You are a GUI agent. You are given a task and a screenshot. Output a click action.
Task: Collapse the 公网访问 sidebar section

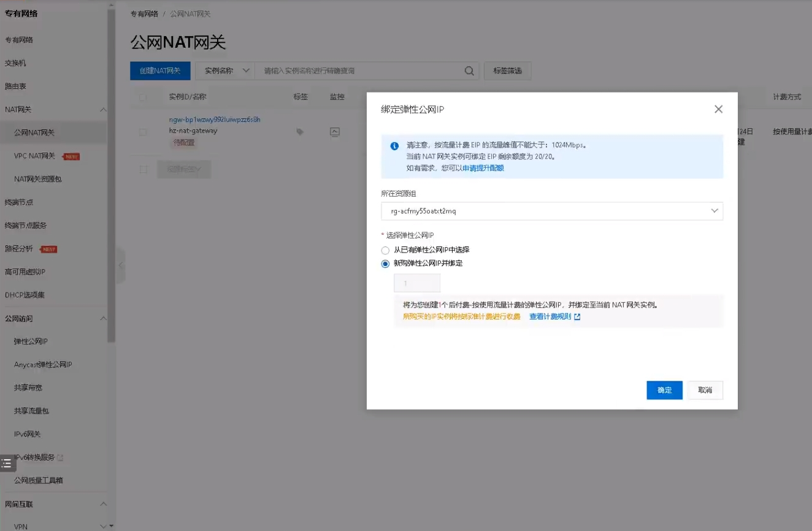pos(103,318)
